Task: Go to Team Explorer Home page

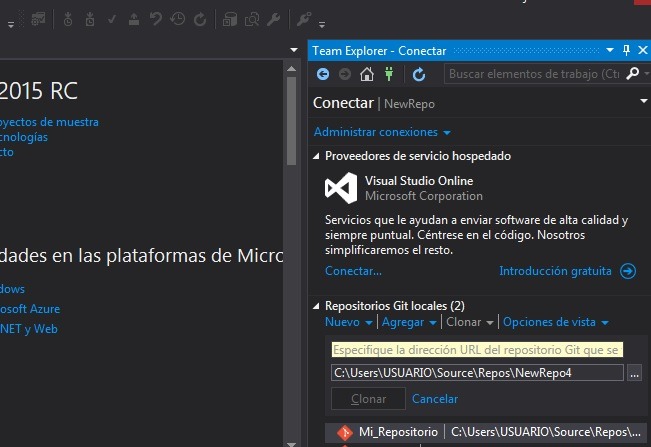Action: click(x=367, y=74)
